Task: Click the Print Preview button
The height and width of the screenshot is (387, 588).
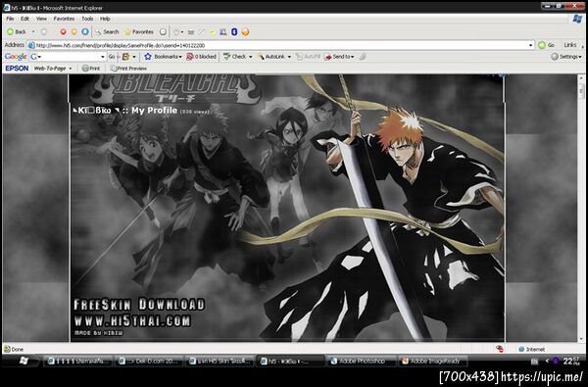Action: [128, 69]
